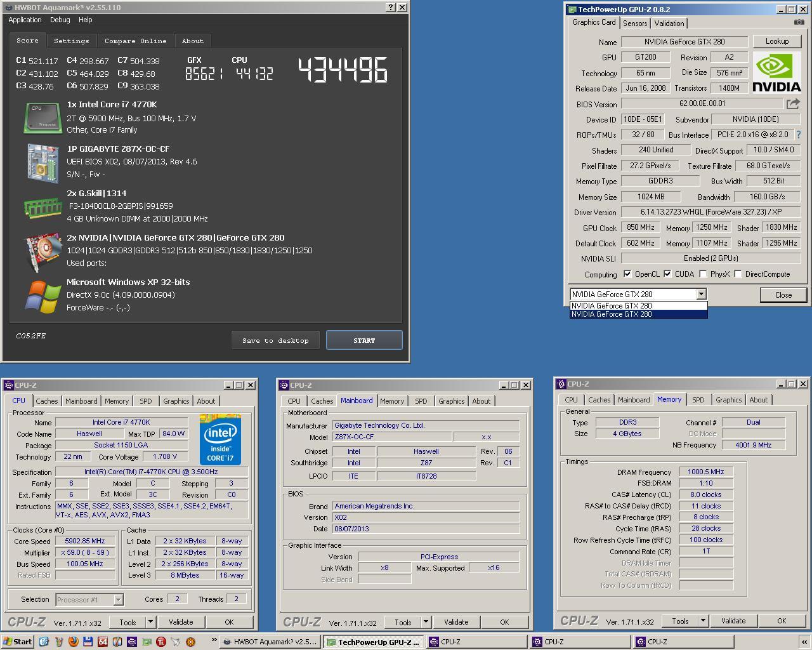Open the Help menu in Aquamark
Image resolution: width=812 pixels, height=650 pixels.
pyautogui.click(x=86, y=20)
